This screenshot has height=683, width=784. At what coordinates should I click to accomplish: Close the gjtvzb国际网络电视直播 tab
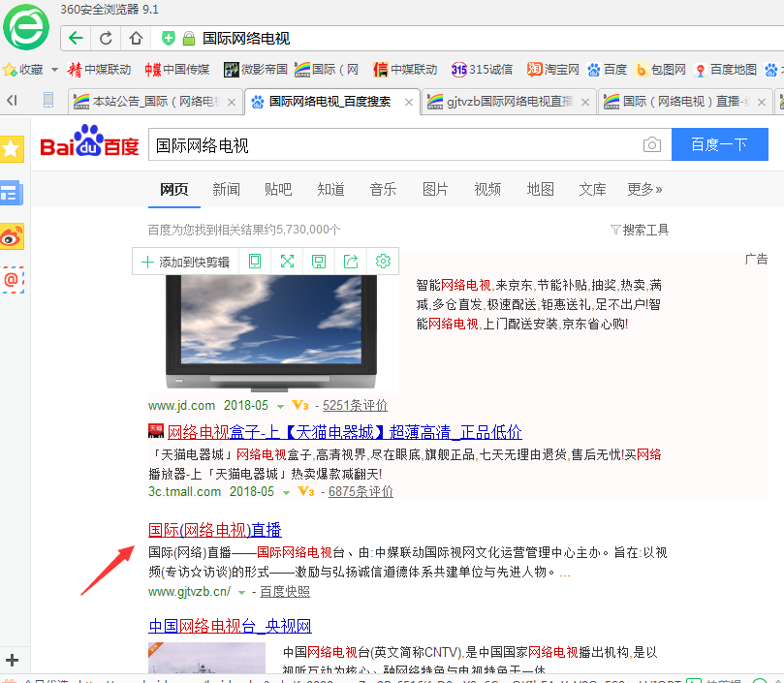[585, 102]
